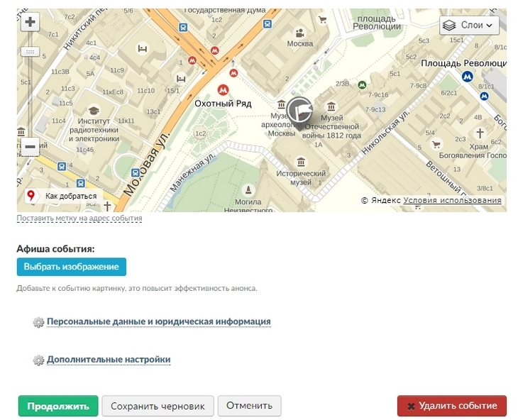Open Условия использования link on the map

(452, 200)
